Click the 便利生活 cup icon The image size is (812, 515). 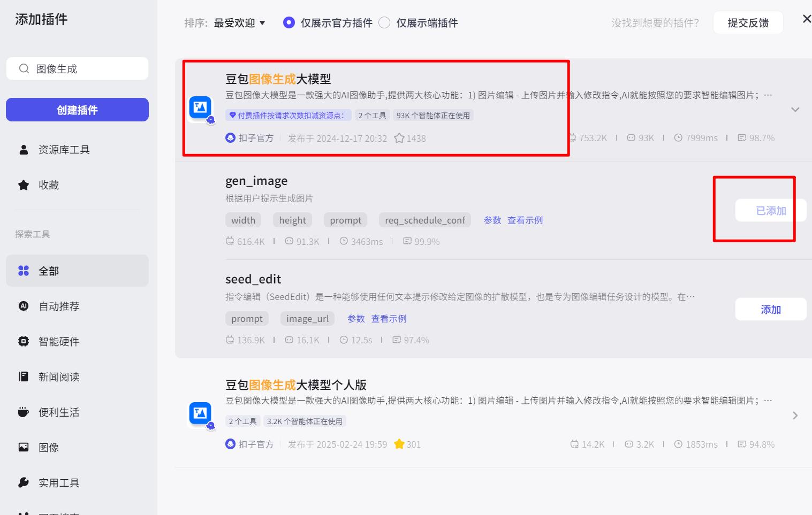click(x=24, y=412)
